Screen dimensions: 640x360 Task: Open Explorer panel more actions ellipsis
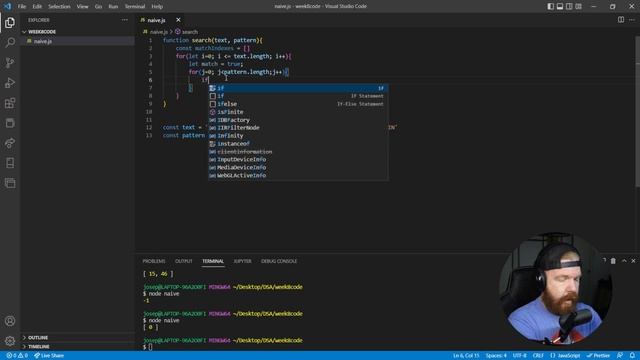point(124,20)
